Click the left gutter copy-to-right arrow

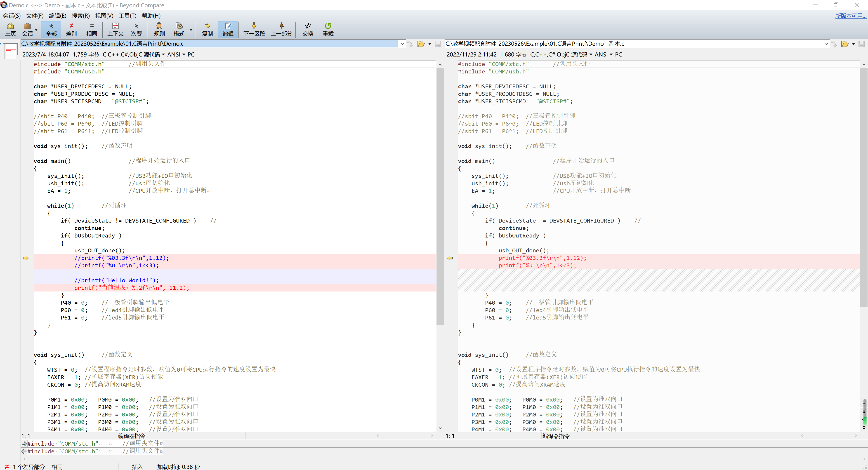[x=26, y=258]
